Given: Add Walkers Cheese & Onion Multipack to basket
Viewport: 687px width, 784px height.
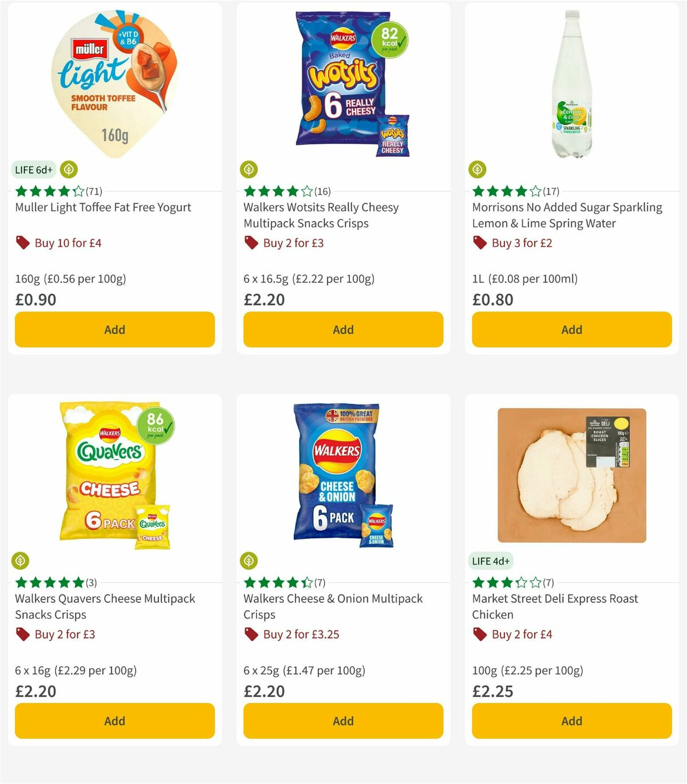Looking at the screenshot, I should 342,720.
